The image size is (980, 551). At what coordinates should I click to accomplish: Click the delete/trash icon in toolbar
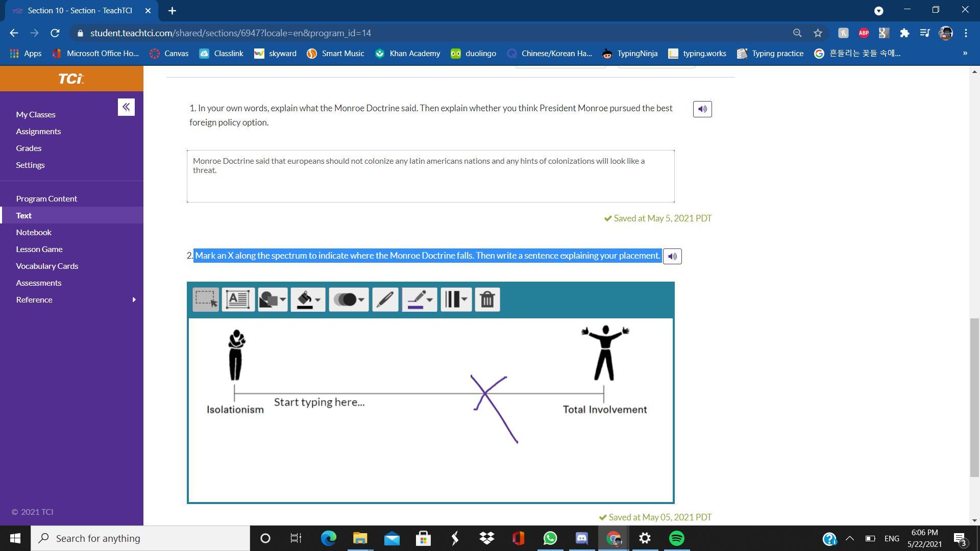point(487,299)
